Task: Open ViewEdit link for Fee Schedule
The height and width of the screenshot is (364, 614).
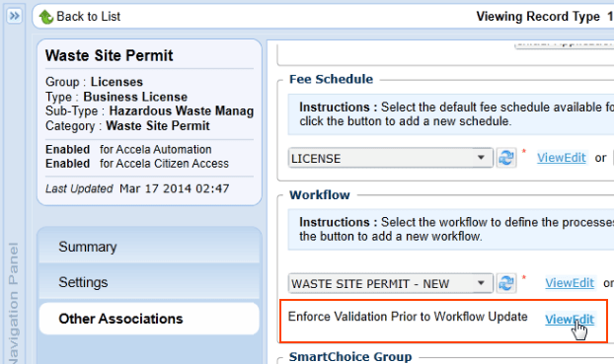Action: 561,158
